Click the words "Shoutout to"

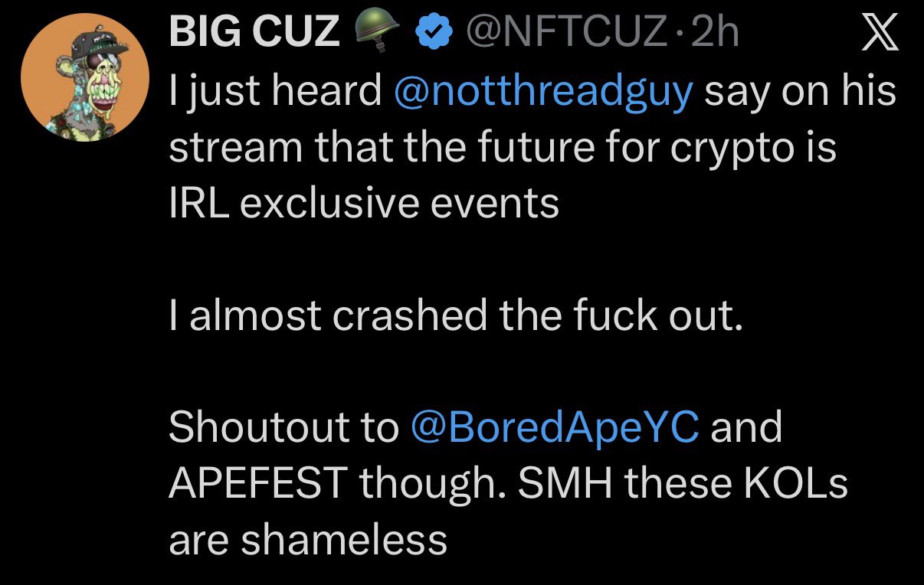(x=283, y=426)
